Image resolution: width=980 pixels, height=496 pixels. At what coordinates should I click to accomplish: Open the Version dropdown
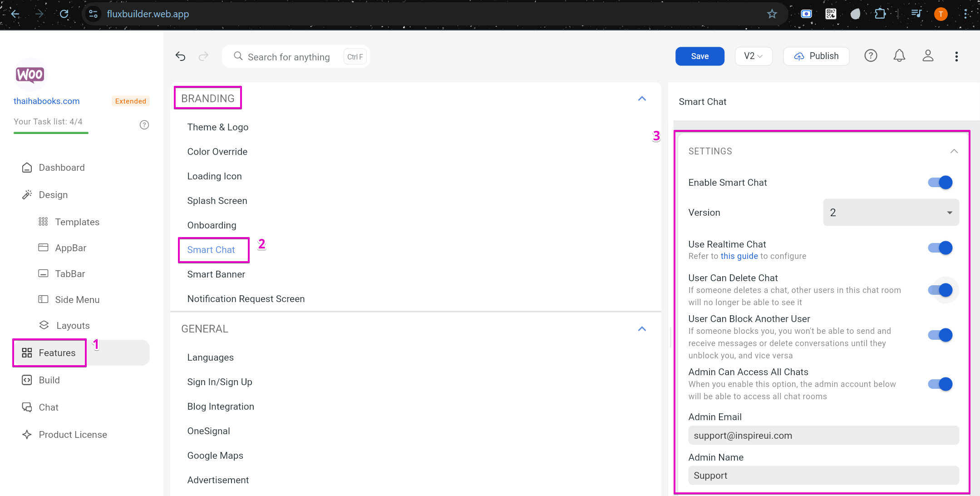(x=891, y=213)
